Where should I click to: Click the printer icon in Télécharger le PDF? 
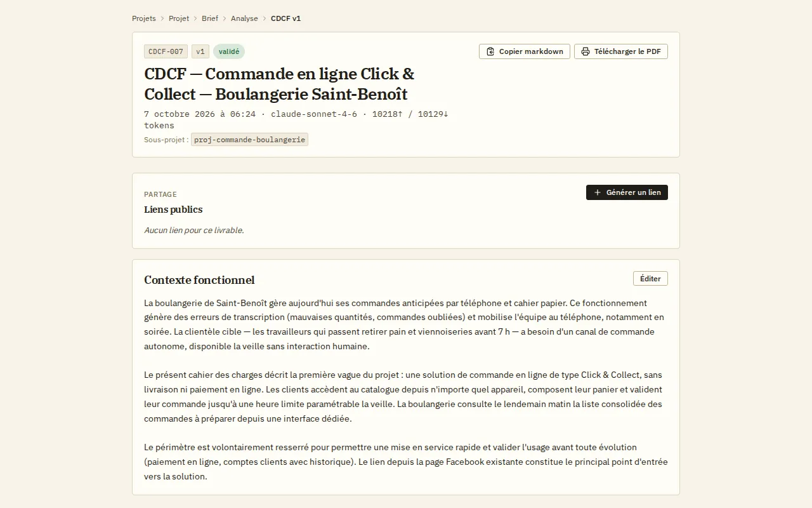[586, 51]
